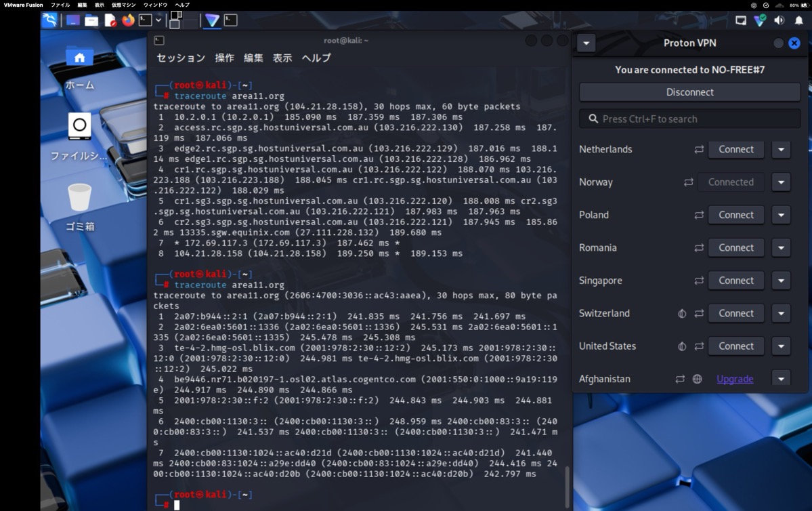Click the Proton VPN tray status icon
This screenshot has height=511, width=812.
[x=760, y=20]
